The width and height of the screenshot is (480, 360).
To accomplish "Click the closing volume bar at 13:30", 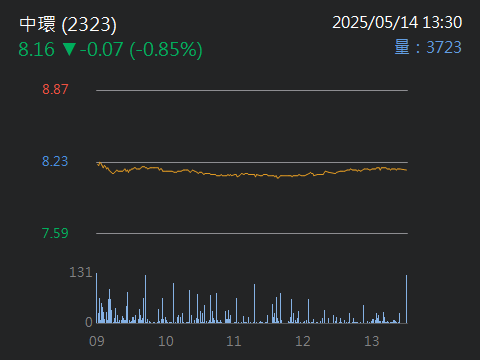I will tap(406, 299).
